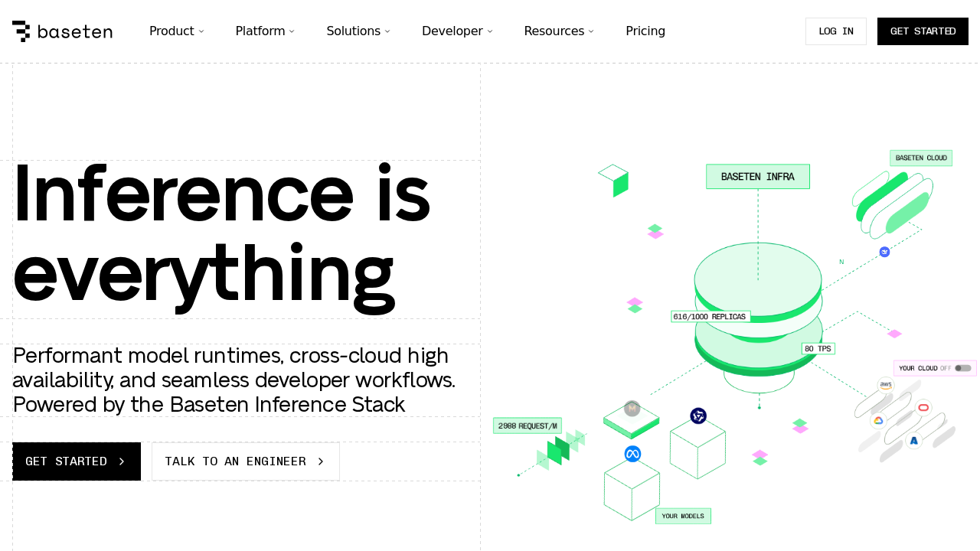Open the Developer menu

coord(457,31)
